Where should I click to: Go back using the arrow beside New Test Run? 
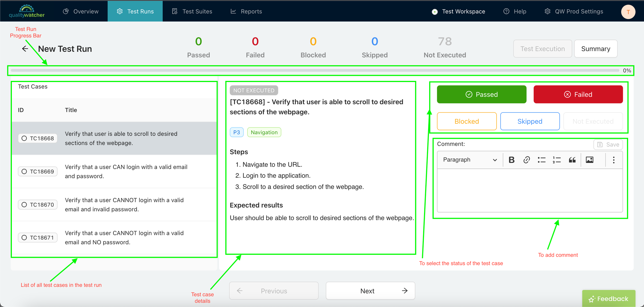tap(25, 49)
